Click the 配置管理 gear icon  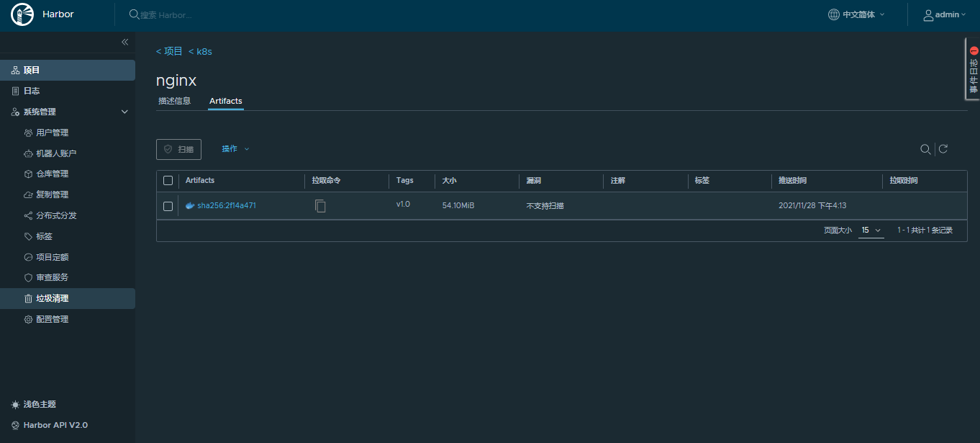coord(28,319)
